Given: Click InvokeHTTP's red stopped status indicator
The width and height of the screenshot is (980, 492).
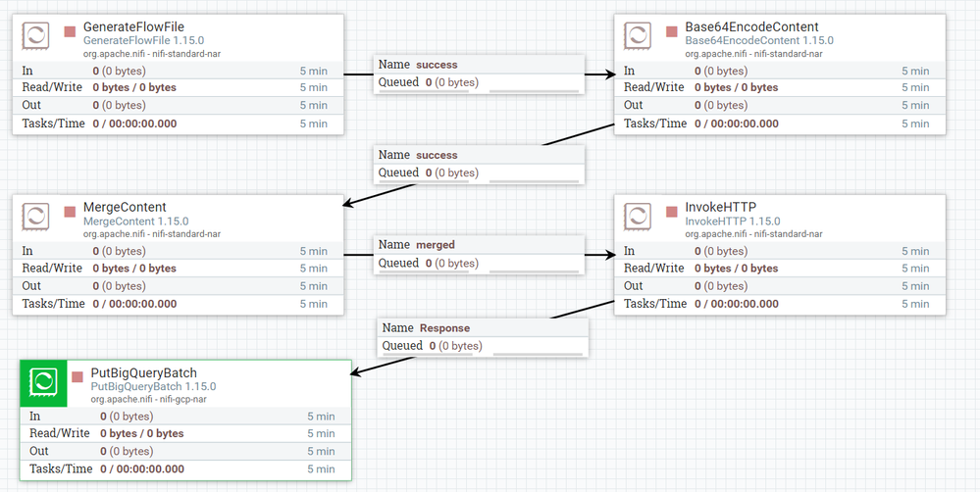Looking at the screenshot, I should (672, 212).
